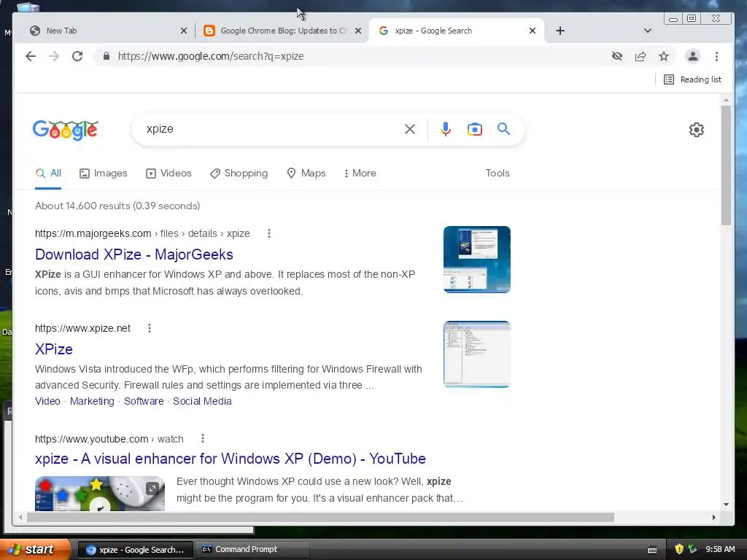Switch to Maps results
747x560 pixels.
(306, 174)
